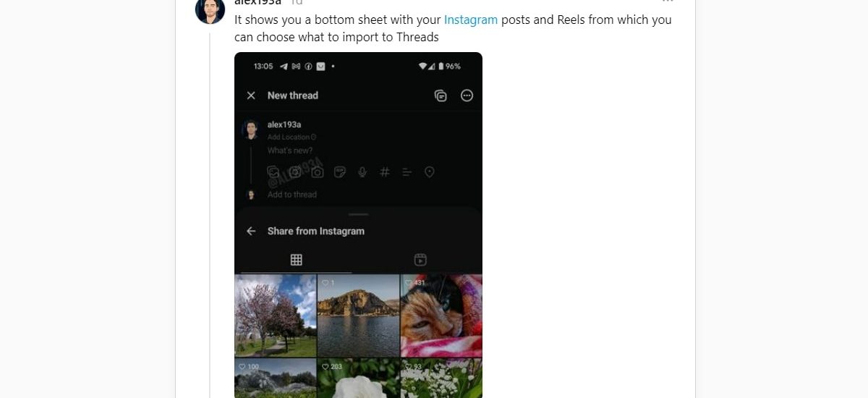Switch to the posts grid tab

[x=296, y=260]
